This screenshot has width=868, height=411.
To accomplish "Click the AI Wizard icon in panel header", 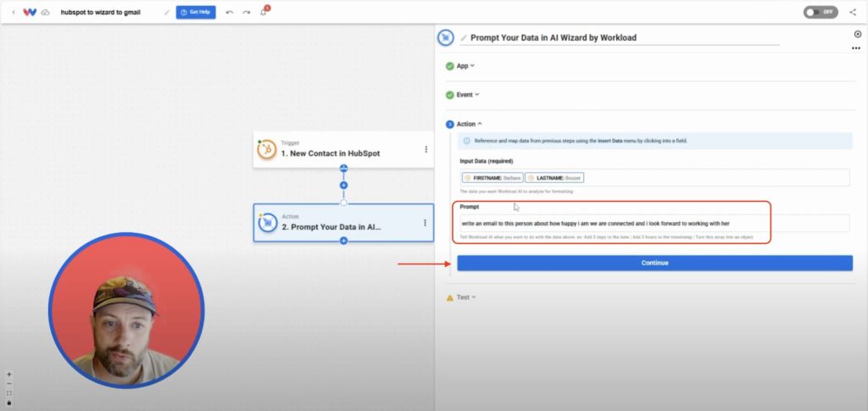I will 446,37.
